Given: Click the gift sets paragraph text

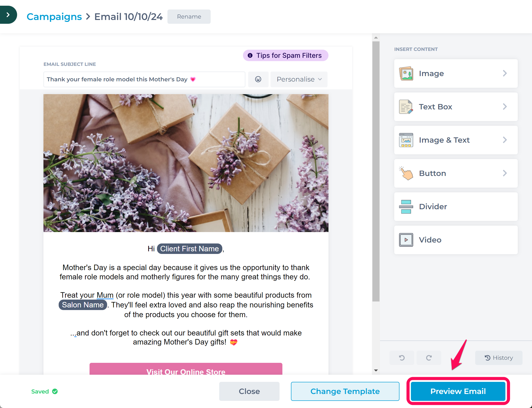Looking at the screenshot, I should (x=186, y=337).
